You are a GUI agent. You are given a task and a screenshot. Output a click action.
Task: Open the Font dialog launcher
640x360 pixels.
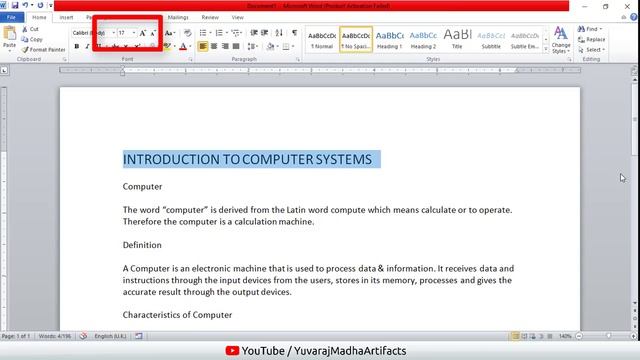point(191,60)
